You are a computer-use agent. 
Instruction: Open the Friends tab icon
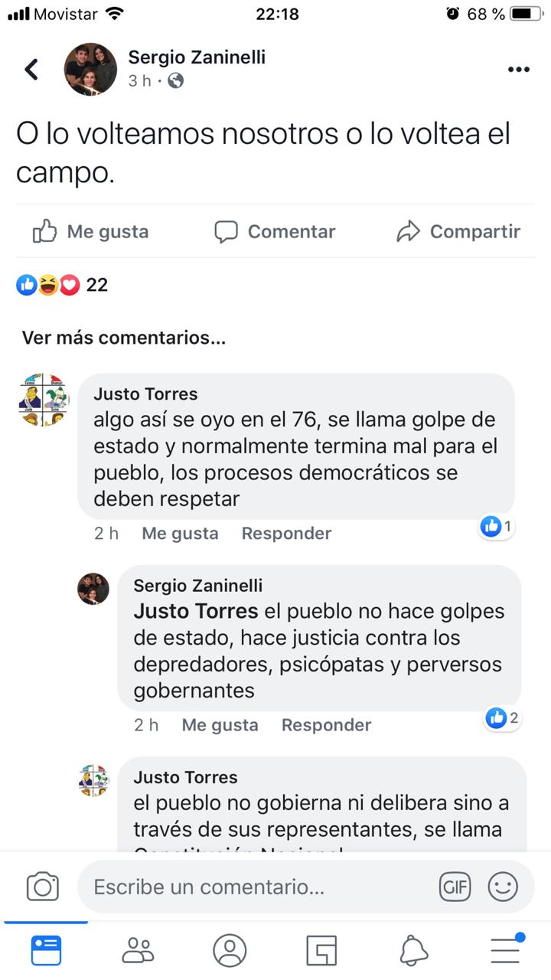[x=138, y=950]
